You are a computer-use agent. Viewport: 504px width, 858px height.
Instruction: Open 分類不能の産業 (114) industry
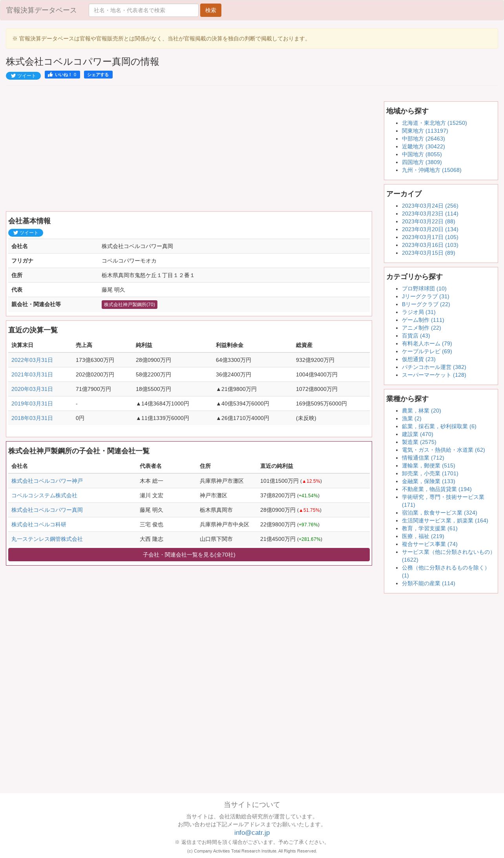click(428, 583)
